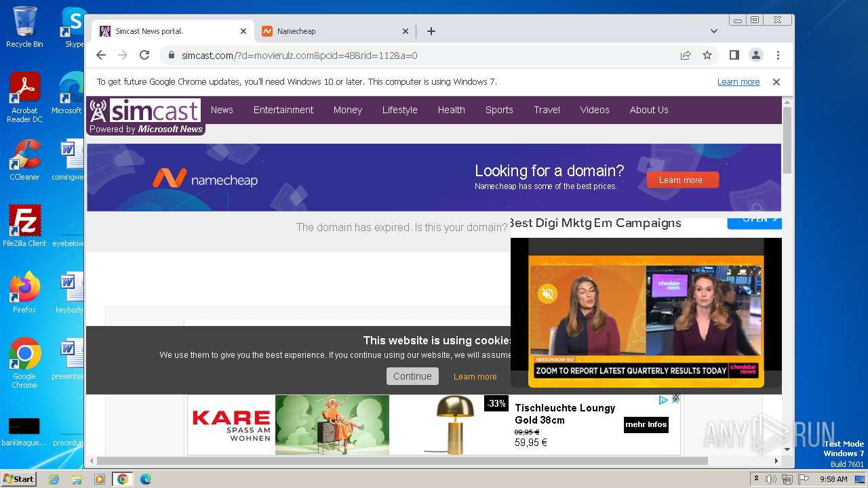Screen dimensions: 868x488
Task: Open the Lifestyle section
Action: (399, 110)
